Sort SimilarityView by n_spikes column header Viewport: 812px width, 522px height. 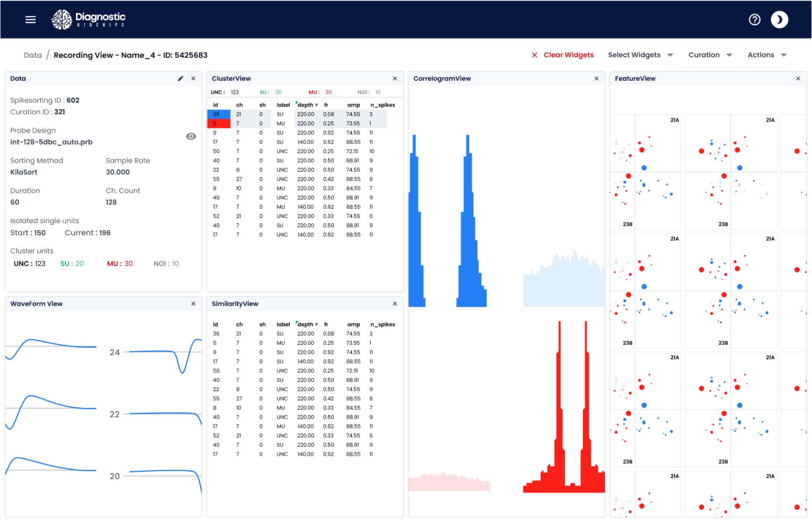pyautogui.click(x=382, y=325)
